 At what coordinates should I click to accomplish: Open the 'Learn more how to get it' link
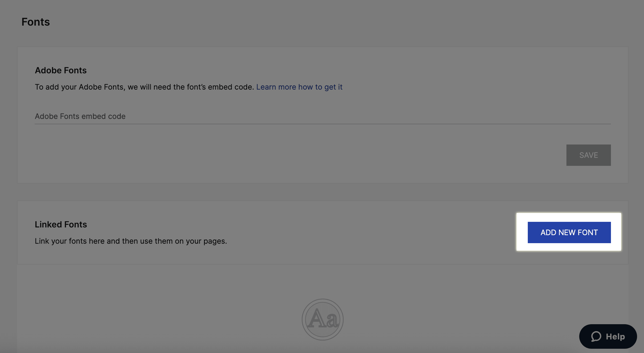point(299,87)
